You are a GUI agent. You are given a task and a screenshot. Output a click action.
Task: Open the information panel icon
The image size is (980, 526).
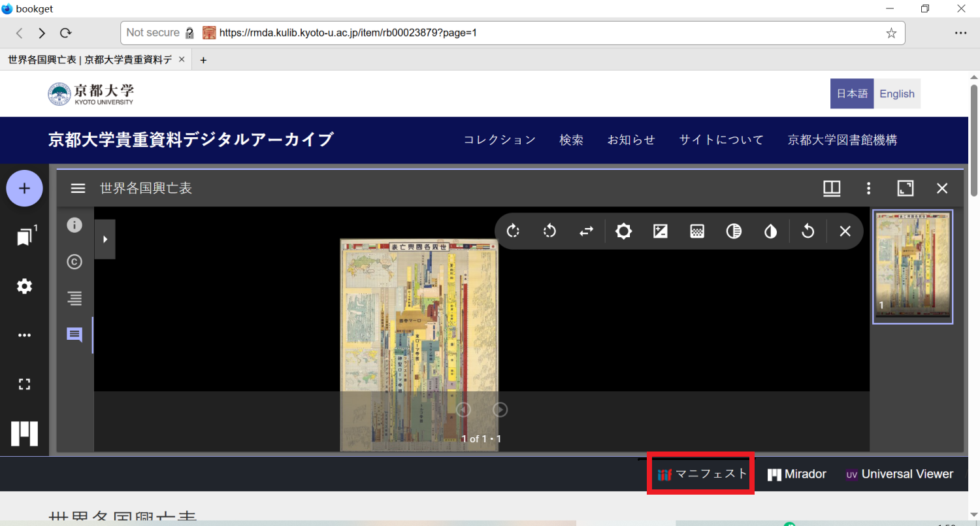point(74,225)
